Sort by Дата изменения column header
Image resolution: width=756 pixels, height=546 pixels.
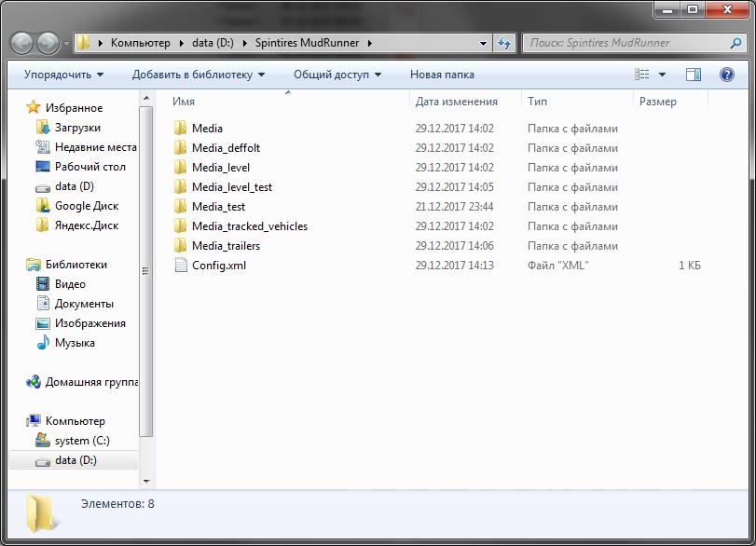point(457,102)
